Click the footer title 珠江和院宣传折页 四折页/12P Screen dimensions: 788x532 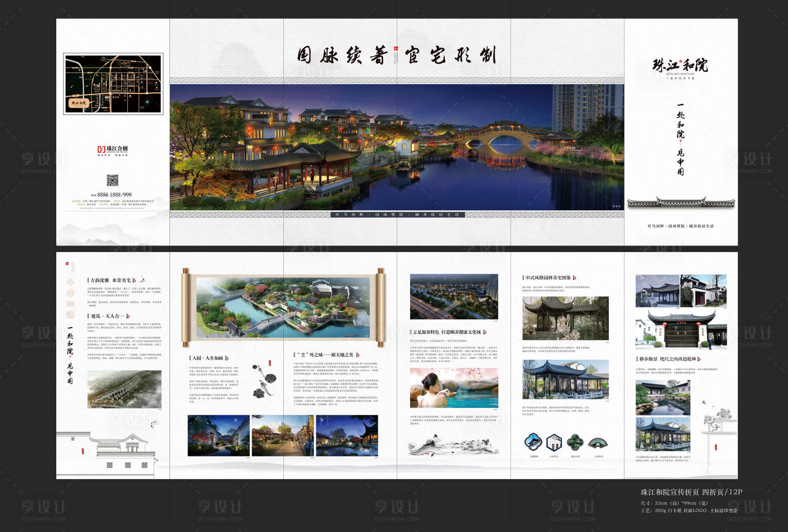pos(692,492)
